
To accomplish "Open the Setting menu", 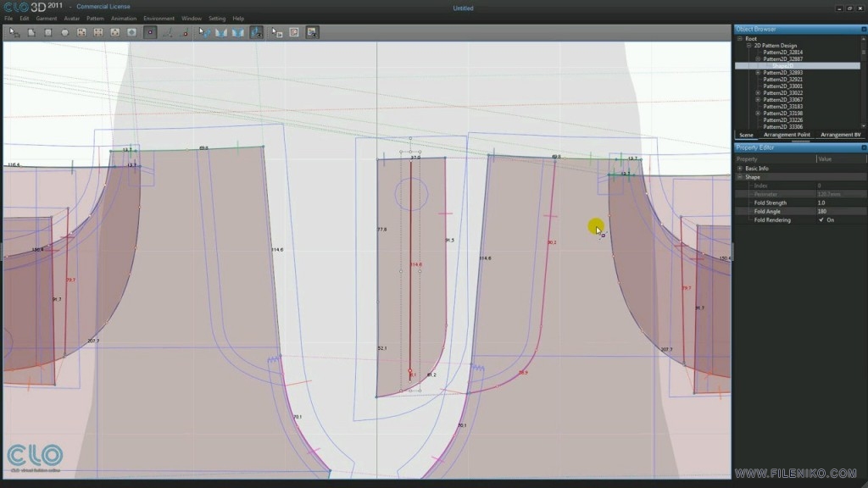I will 217,19.
